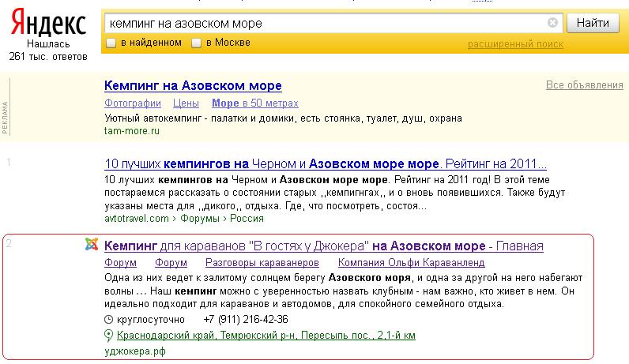Image resolution: width=629 pixels, height=364 pixels.
Task: Open the tam-more.ru address
Action: point(132,131)
